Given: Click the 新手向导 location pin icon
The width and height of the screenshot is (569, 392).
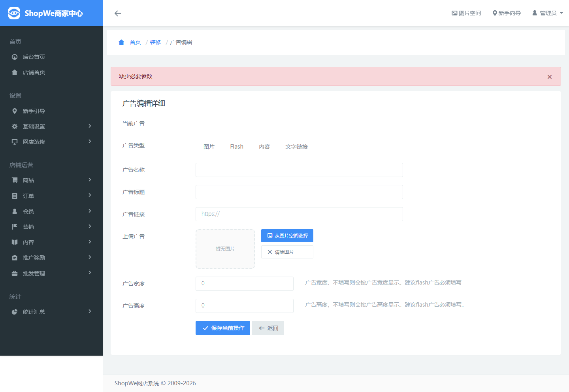Looking at the screenshot, I should coord(495,13).
